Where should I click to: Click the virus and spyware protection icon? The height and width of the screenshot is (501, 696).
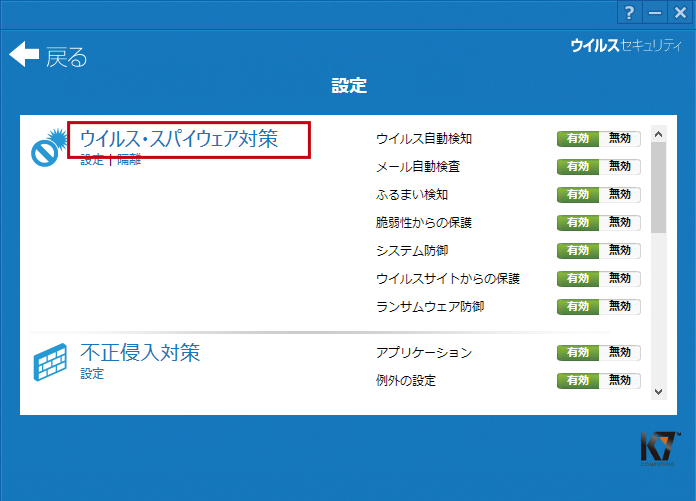(x=48, y=148)
